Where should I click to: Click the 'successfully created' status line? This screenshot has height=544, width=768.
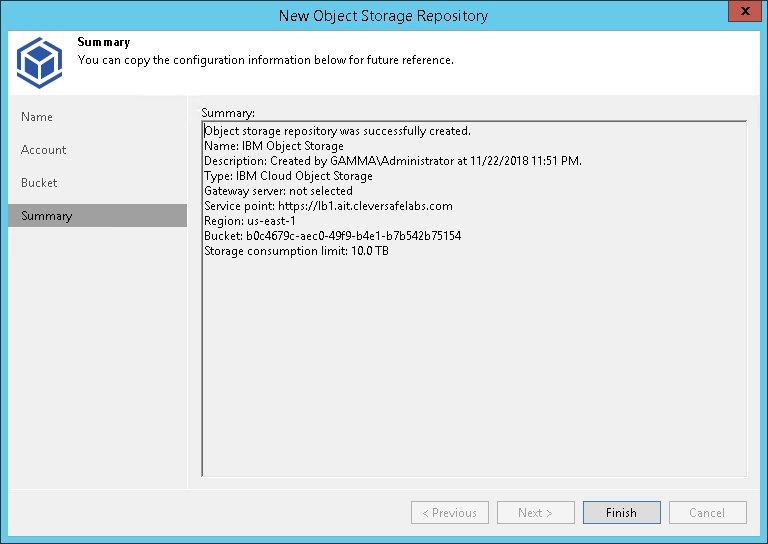[x=337, y=131]
